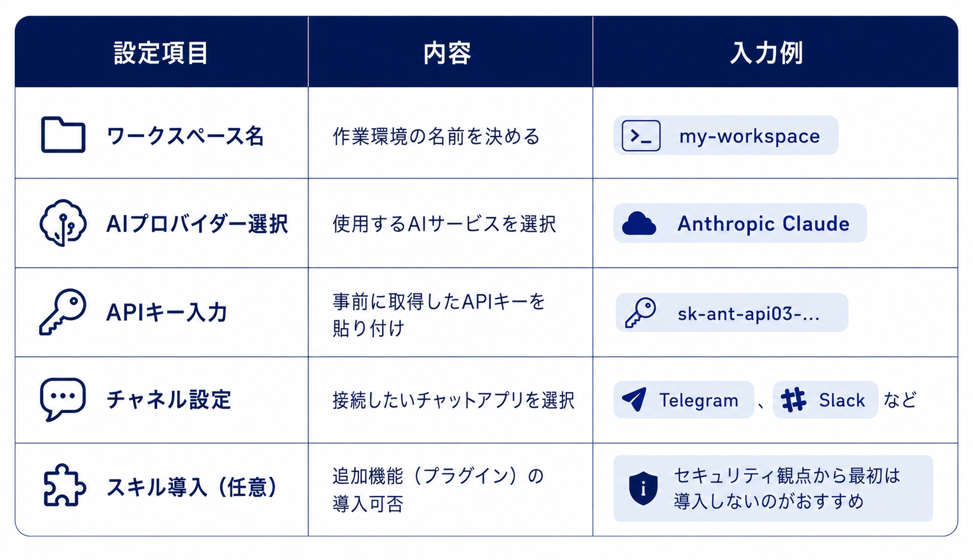The width and height of the screenshot is (973, 560).
Task: Select the 設定項目 column header
Action: coord(161,53)
